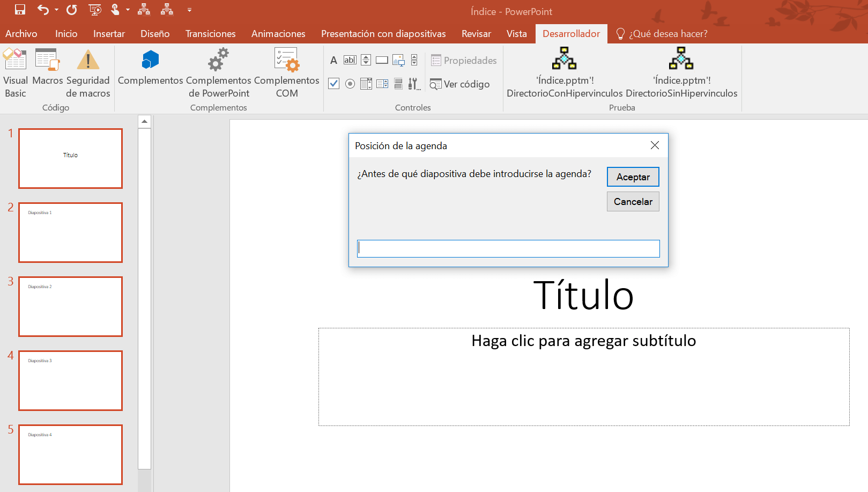
Task: Click the agenda position text input field
Action: click(508, 248)
